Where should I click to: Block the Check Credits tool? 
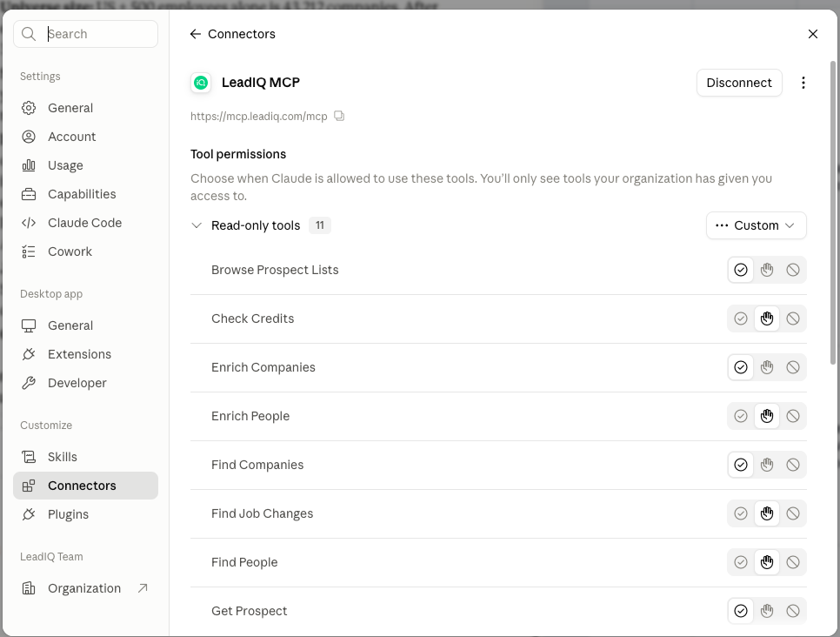click(x=793, y=318)
